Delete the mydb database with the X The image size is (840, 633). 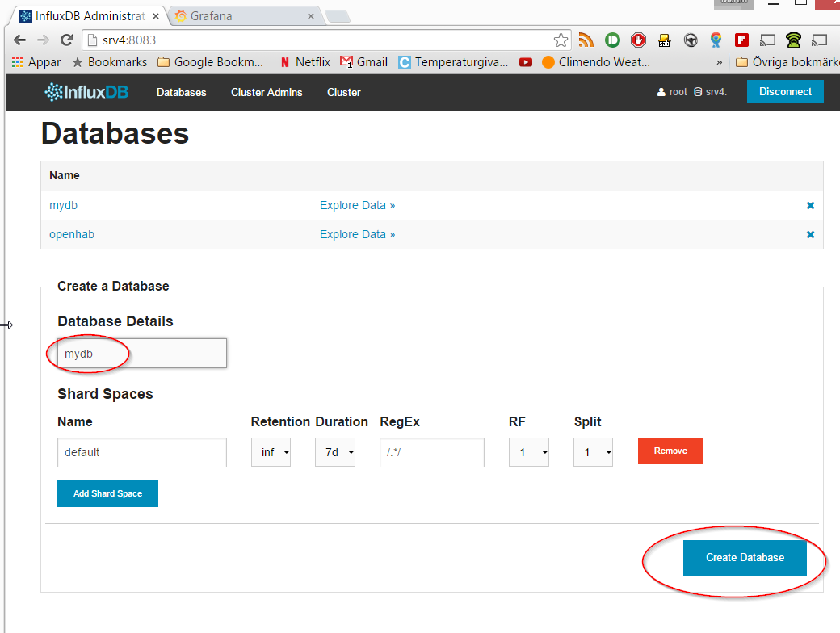pos(810,205)
